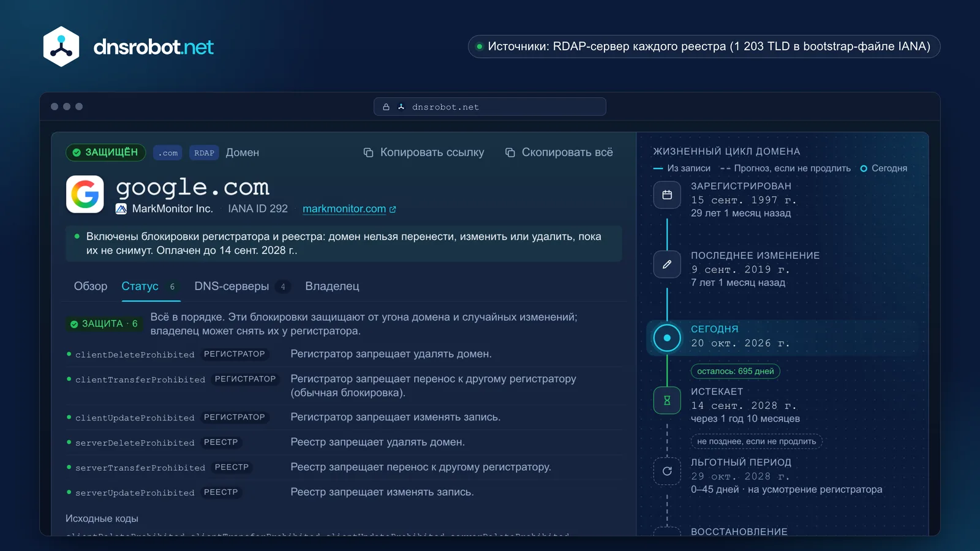The width and height of the screenshot is (980, 551).
Task: Click the serverUpdateProhibited status code
Action: pos(135,493)
